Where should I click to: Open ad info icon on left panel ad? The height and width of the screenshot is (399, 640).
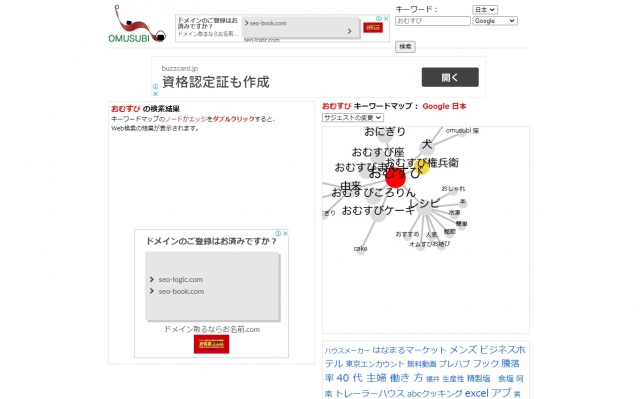coord(278,233)
